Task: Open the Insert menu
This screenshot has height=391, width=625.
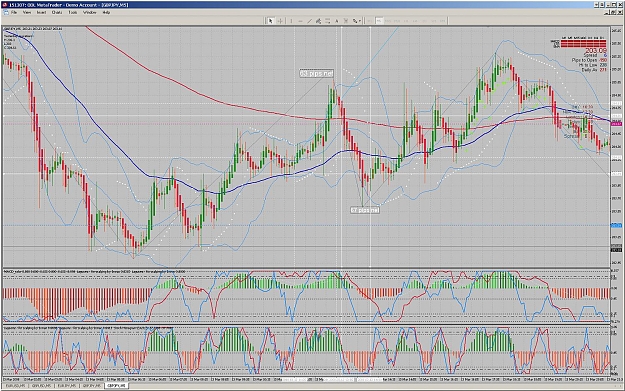Action: 41,12
